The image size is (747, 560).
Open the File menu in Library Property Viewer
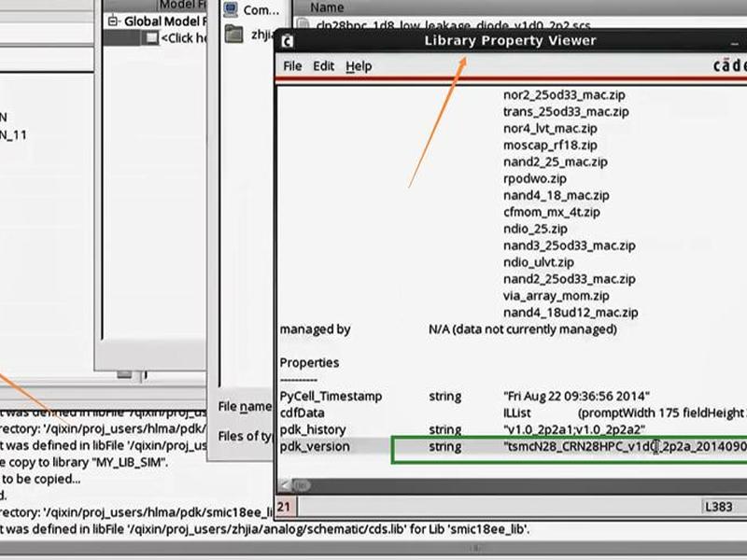tap(292, 66)
